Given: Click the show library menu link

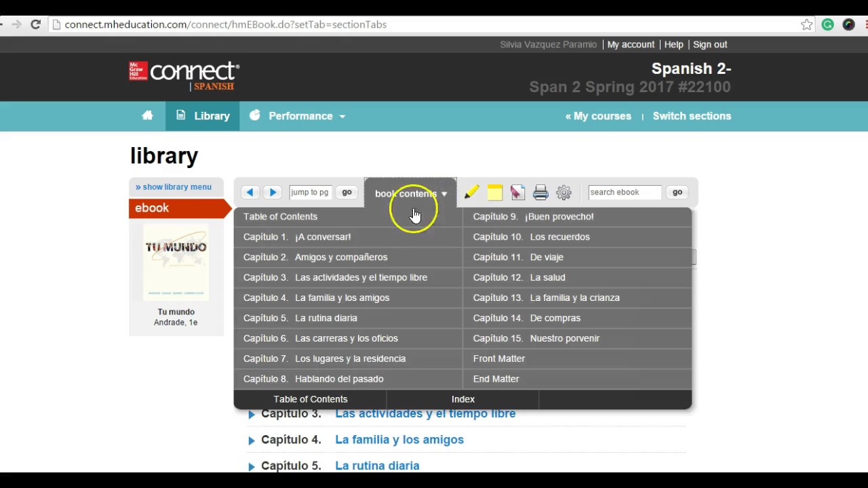Looking at the screenshot, I should click(174, 187).
